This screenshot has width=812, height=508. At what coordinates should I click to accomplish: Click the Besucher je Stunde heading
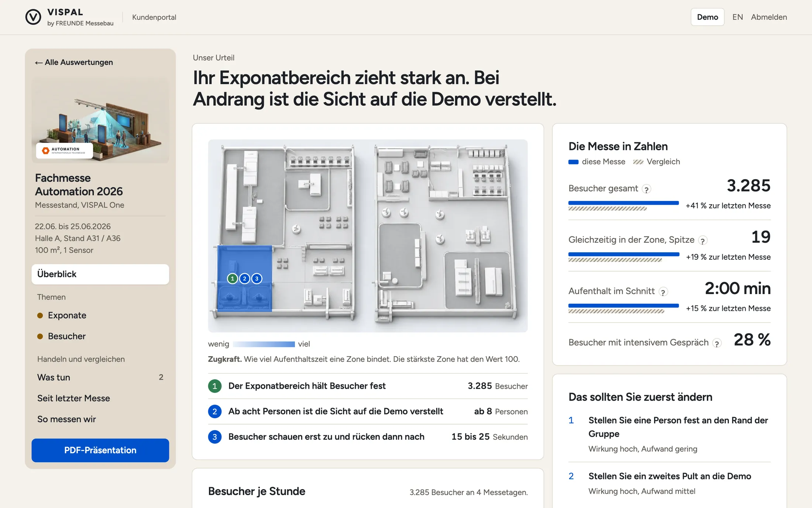pos(257,491)
